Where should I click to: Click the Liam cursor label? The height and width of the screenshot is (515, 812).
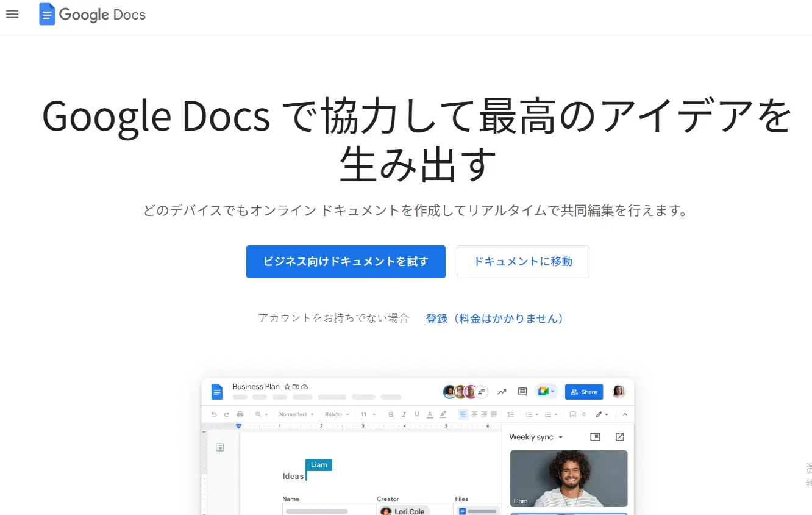[319, 465]
